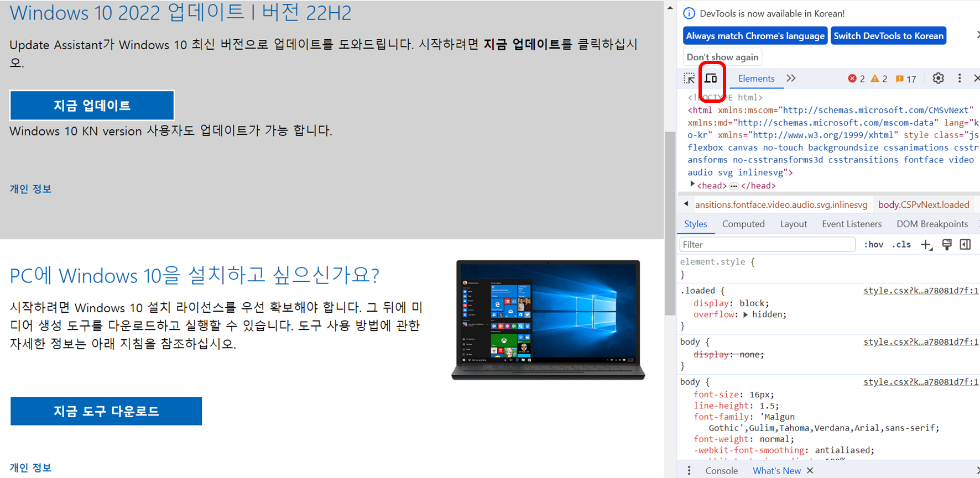Add a new style rule with plus icon
This screenshot has height=478, width=980.
926,245
